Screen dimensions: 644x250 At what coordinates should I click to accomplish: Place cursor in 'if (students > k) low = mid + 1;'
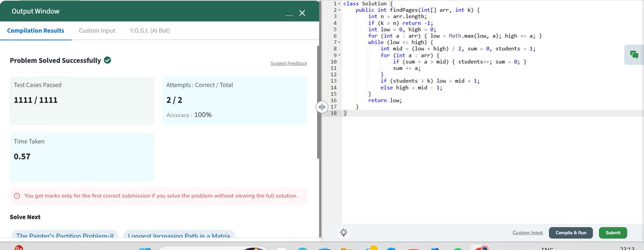coord(430,80)
